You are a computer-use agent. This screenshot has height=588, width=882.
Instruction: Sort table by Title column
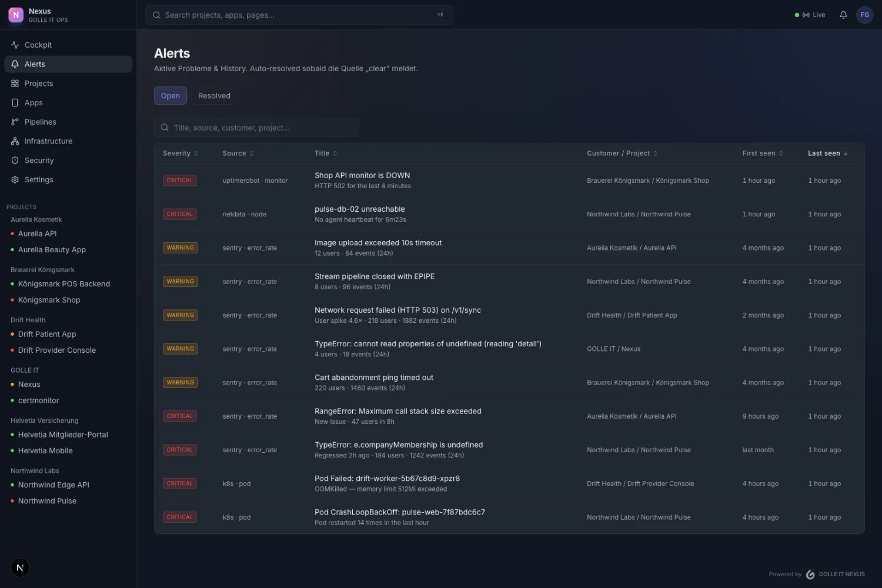326,153
